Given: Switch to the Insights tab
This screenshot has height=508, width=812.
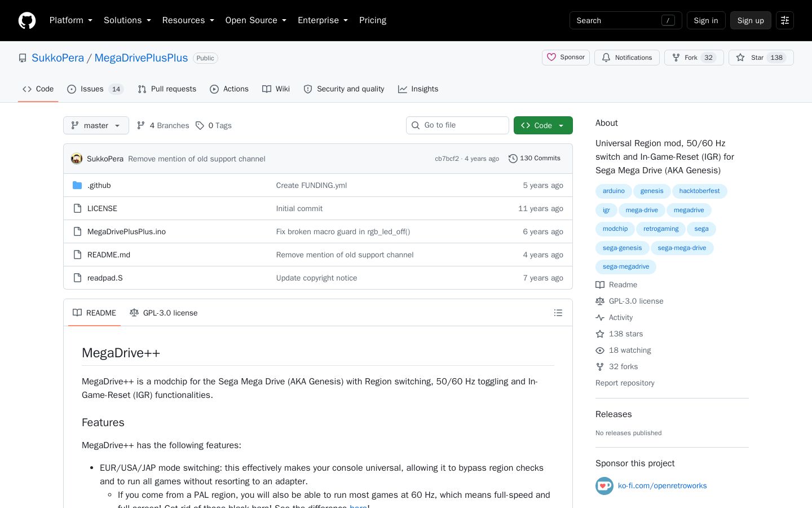Looking at the screenshot, I should tap(418, 89).
